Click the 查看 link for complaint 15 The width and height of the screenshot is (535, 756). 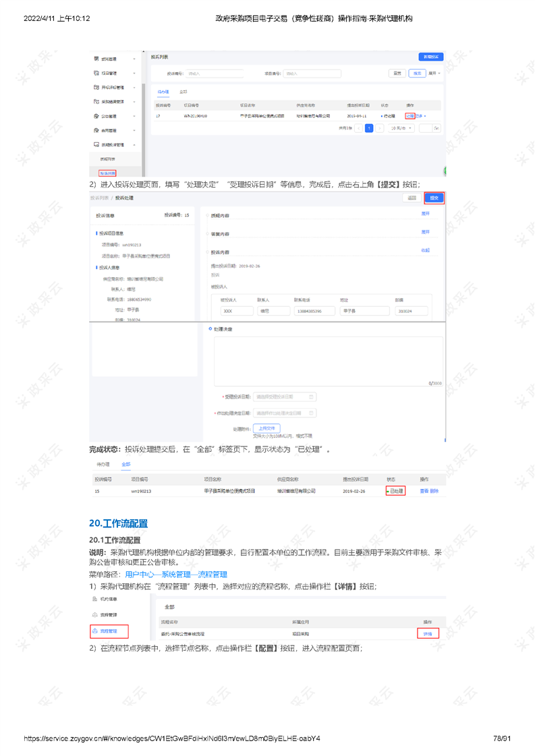(424, 491)
